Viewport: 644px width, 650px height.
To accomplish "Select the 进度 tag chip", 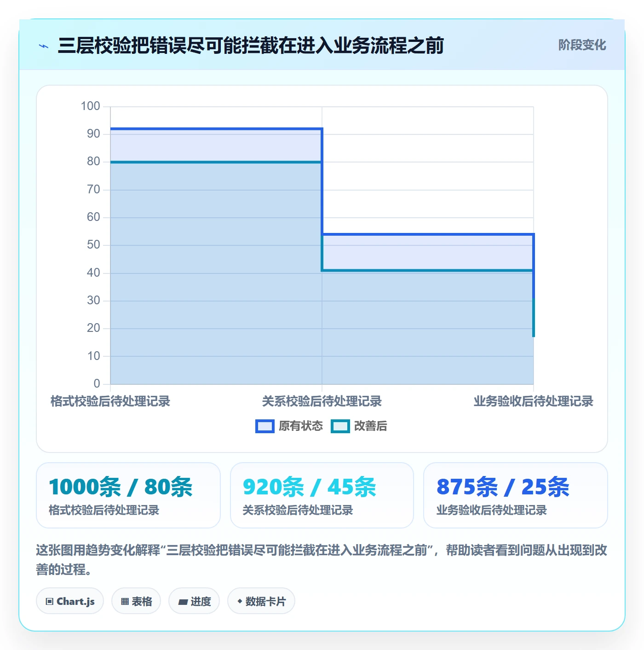I will tap(194, 601).
